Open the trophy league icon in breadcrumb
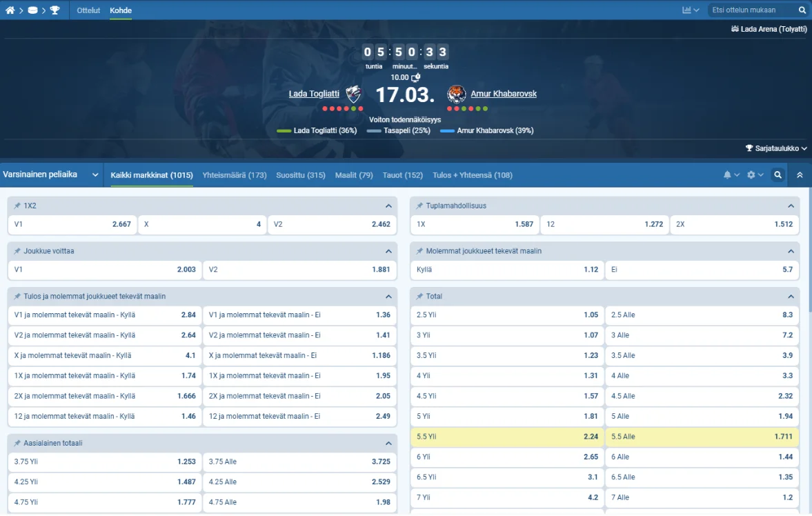 pyautogui.click(x=55, y=10)
